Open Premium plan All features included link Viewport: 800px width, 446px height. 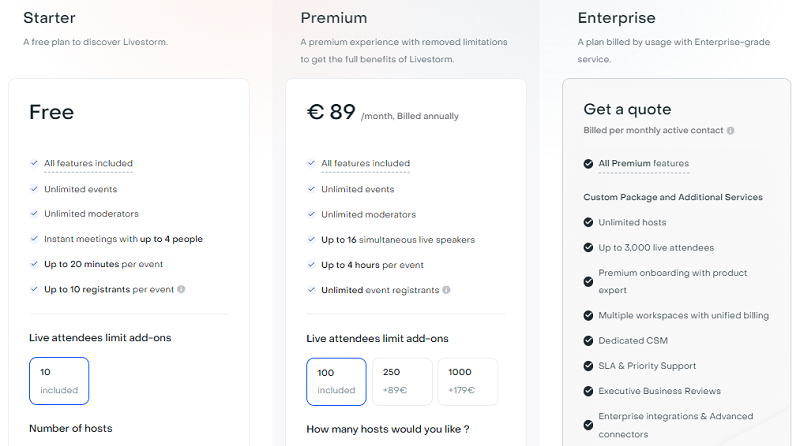[365, 163]
